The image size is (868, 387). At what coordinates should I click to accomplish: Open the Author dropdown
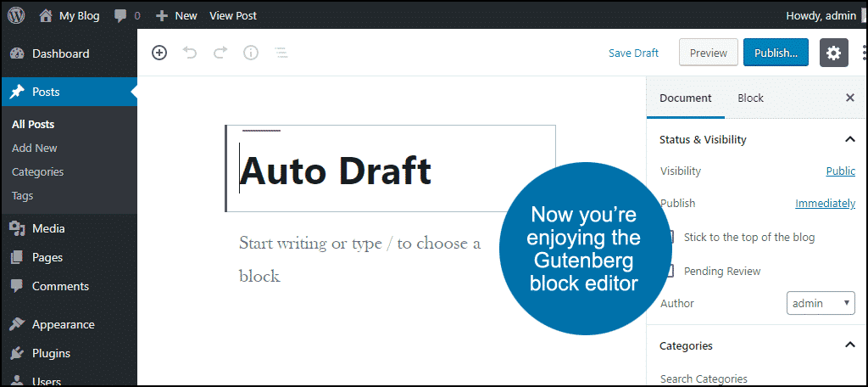coord(821,303)
